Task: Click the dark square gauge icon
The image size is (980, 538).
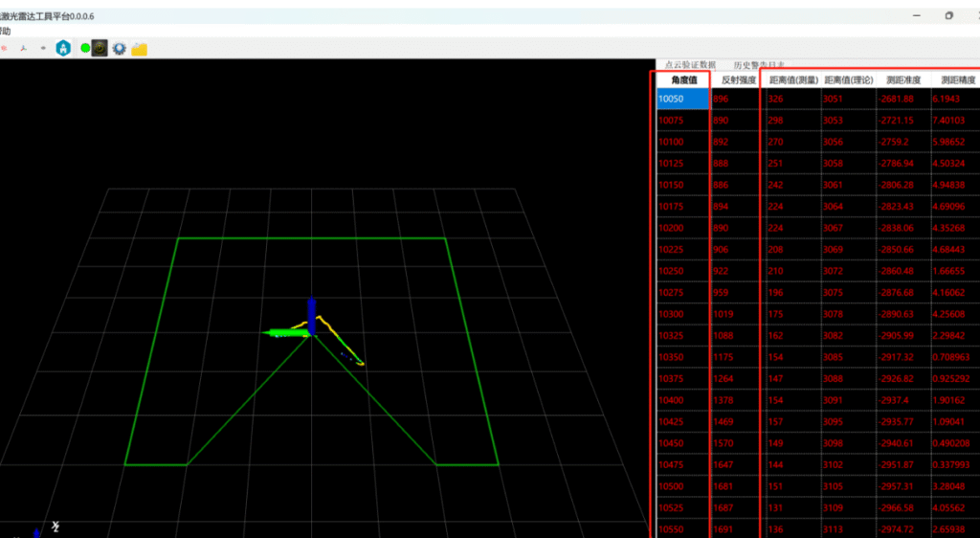Action: pos(100,48)
